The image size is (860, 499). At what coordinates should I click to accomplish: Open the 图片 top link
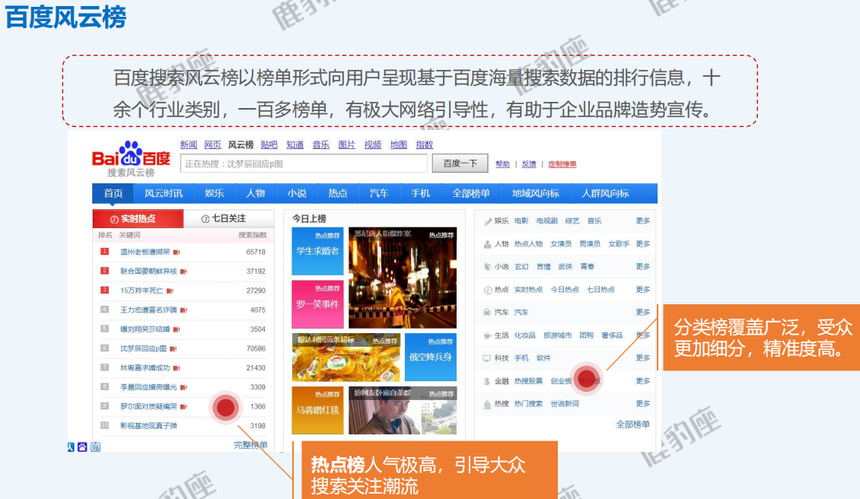tap(347, 145)
